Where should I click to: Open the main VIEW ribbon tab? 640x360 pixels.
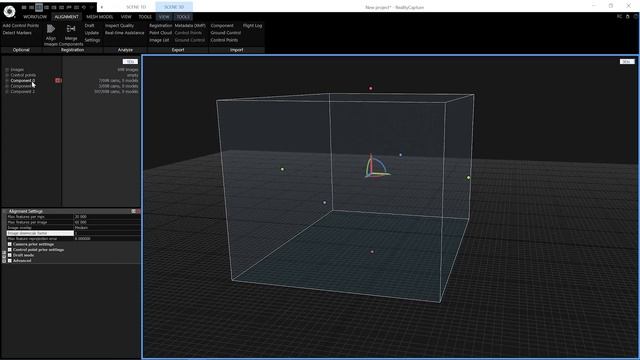pos(126,17)
